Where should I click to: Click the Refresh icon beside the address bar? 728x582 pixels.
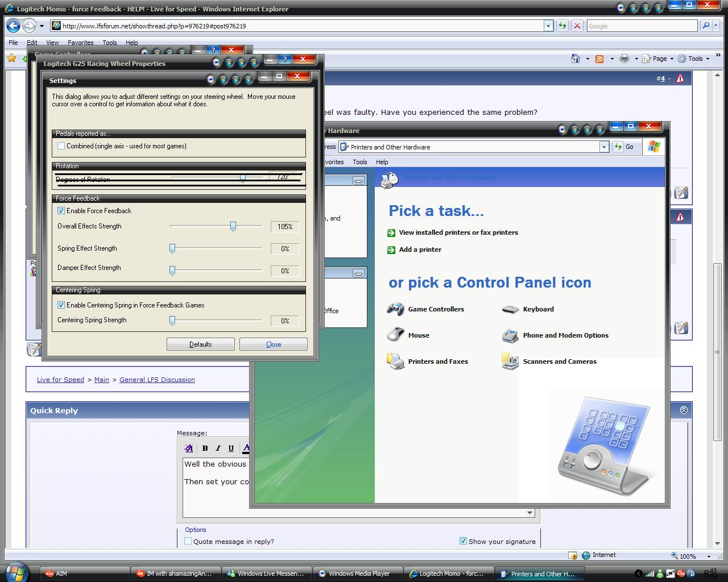pos(562,26)
